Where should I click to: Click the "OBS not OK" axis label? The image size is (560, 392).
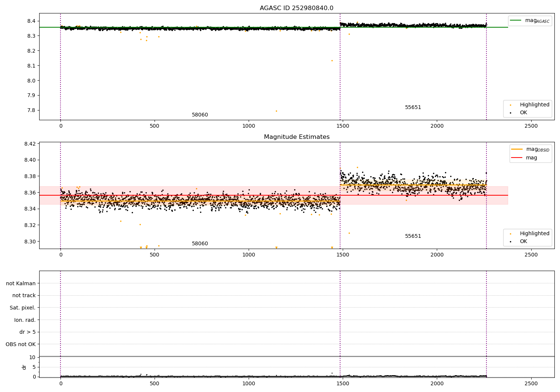[21, 344]
